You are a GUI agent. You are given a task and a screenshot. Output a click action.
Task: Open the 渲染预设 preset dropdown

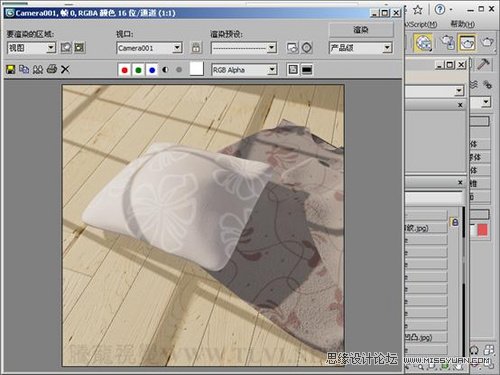tap(244, 48)
